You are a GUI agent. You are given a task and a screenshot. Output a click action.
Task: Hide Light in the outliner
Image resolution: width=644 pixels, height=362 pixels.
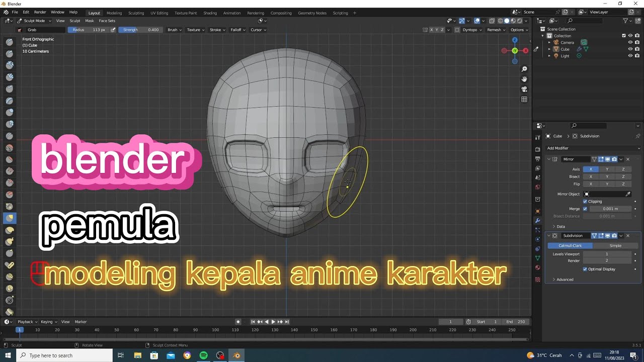coord(630,56)
